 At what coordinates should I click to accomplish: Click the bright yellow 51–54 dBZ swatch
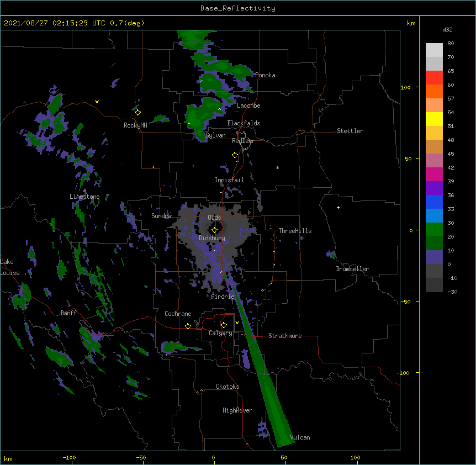click(434, 119)
